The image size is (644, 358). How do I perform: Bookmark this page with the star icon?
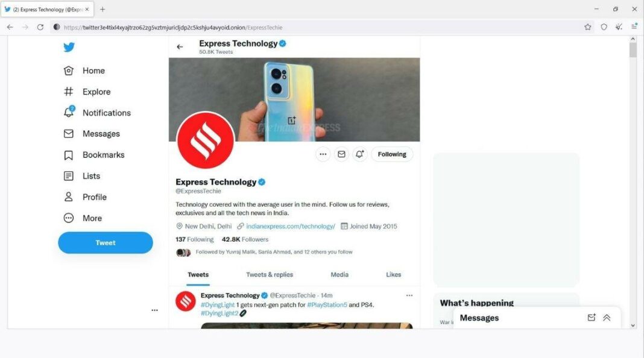pos(588,27)
